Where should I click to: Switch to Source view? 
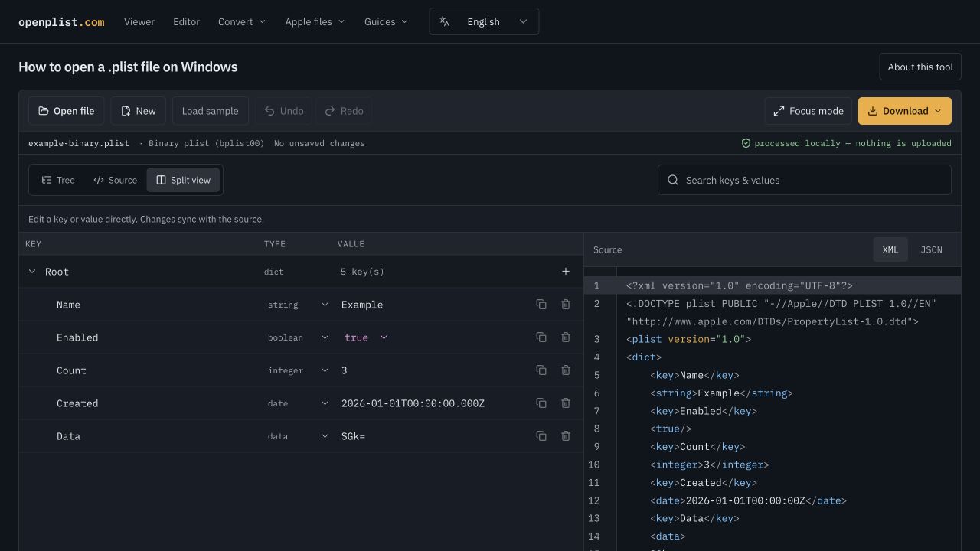(115, 180)
